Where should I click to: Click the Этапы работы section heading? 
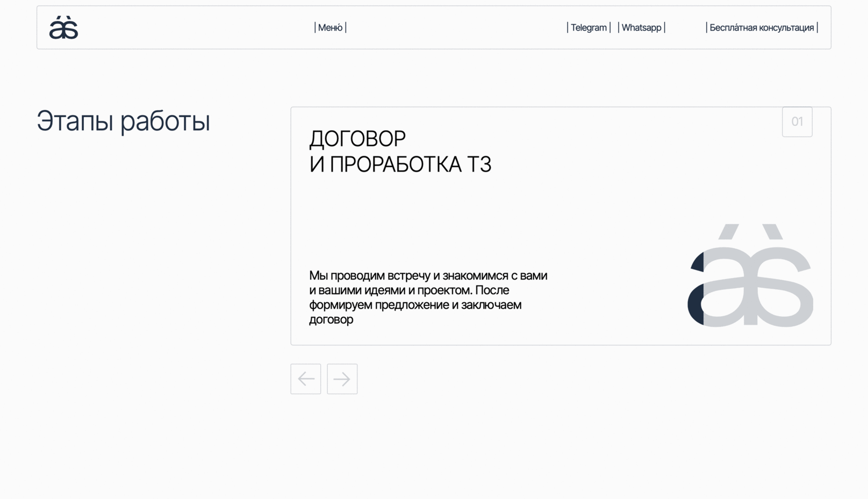coord(123,121)
